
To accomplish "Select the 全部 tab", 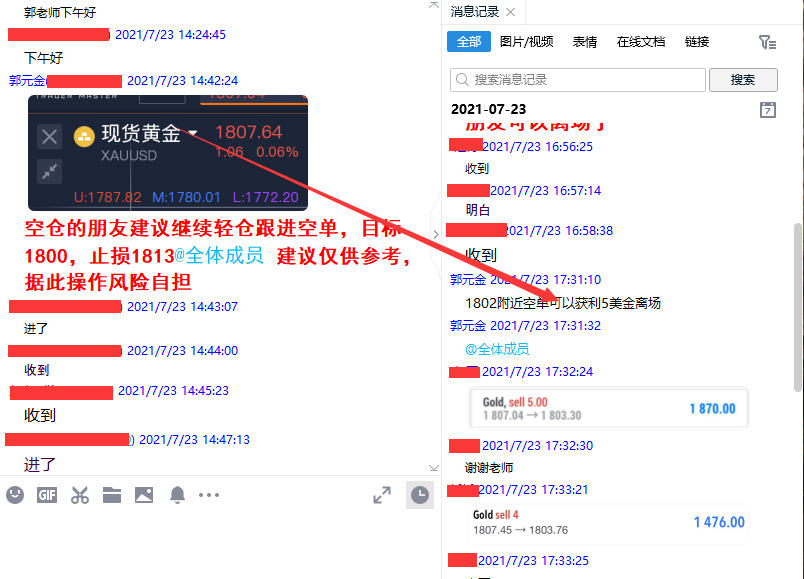I will click(469, 42).
